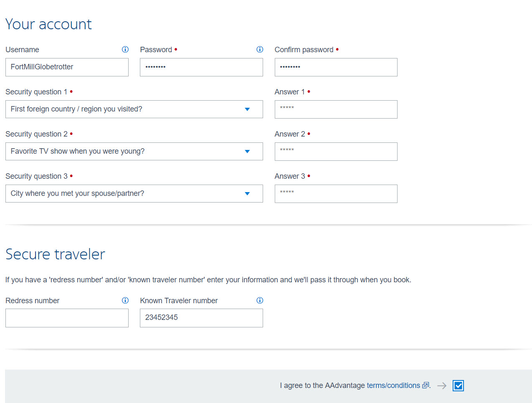532x403 pixels.
Task: Click the Answer 1 field
Action: click(x=336, y=109)
